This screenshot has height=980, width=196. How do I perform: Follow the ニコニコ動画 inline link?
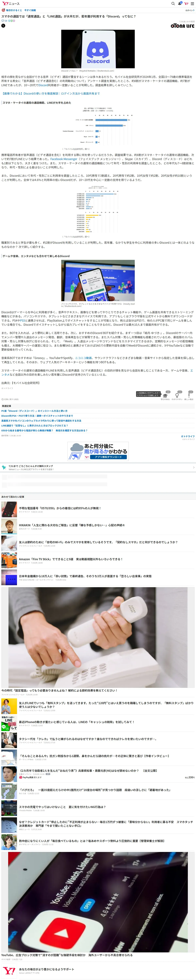(x=83, y=358)
